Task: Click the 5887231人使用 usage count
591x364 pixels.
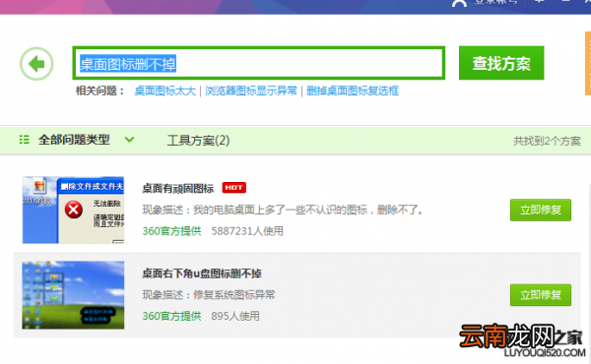Action: coord(247,231)
